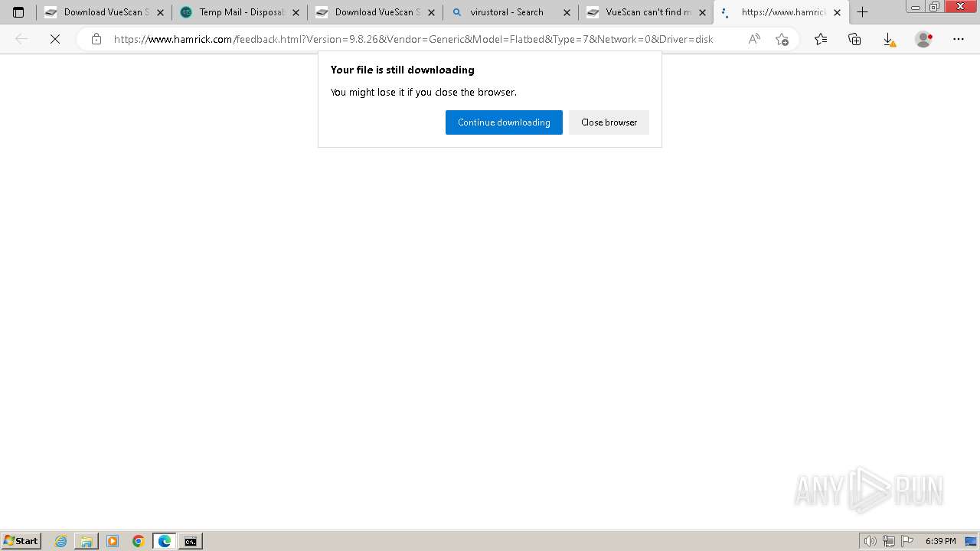
Task: Open the Windows Start menu
Action: (21, 541)
